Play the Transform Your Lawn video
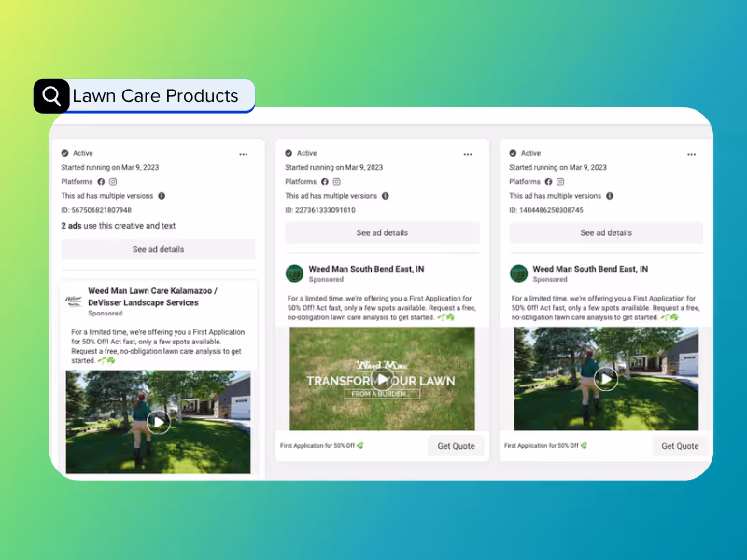The height and width of the screenshot is (560, 747). click(382, 378)
